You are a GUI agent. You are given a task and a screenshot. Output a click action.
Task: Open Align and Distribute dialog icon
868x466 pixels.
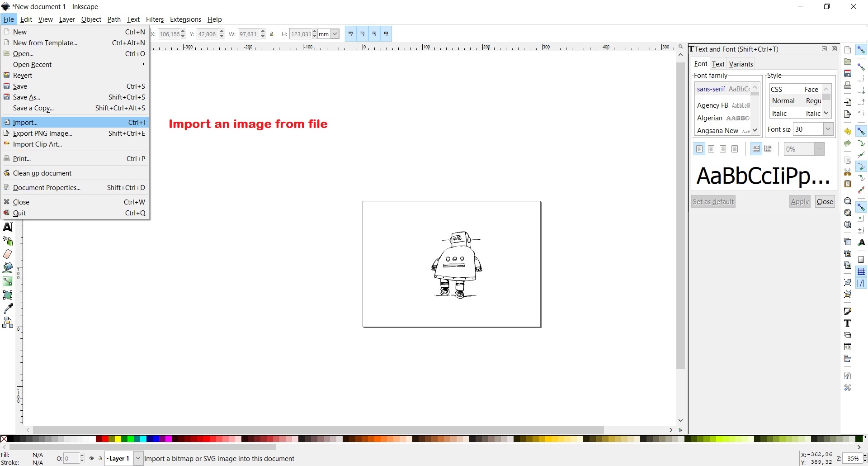[x=848, y=358]
